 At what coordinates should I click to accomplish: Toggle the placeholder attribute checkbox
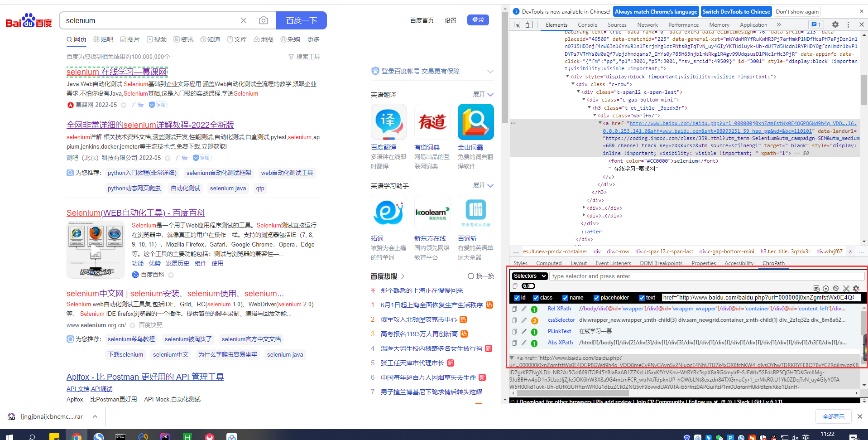click(596, 298)
